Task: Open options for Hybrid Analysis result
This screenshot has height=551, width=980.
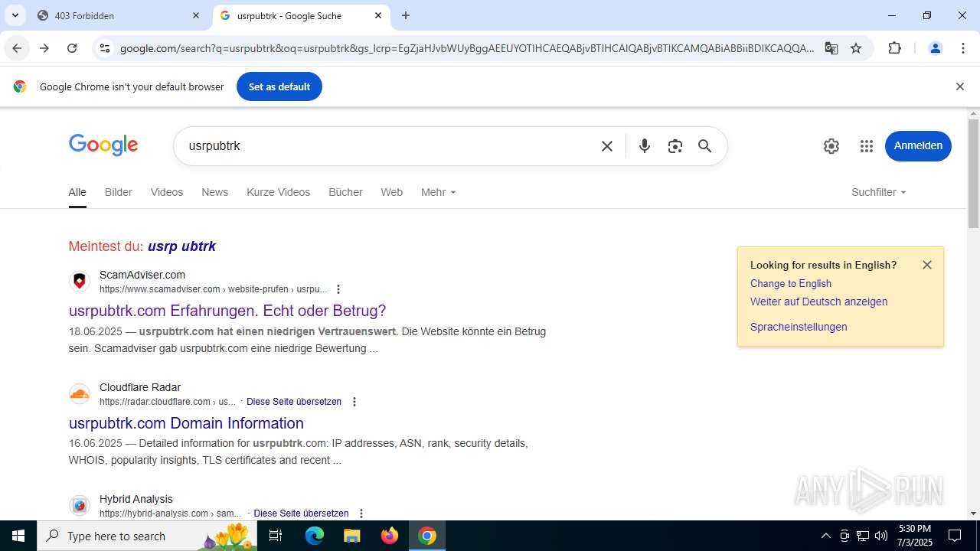Action: tap(361, 514)
